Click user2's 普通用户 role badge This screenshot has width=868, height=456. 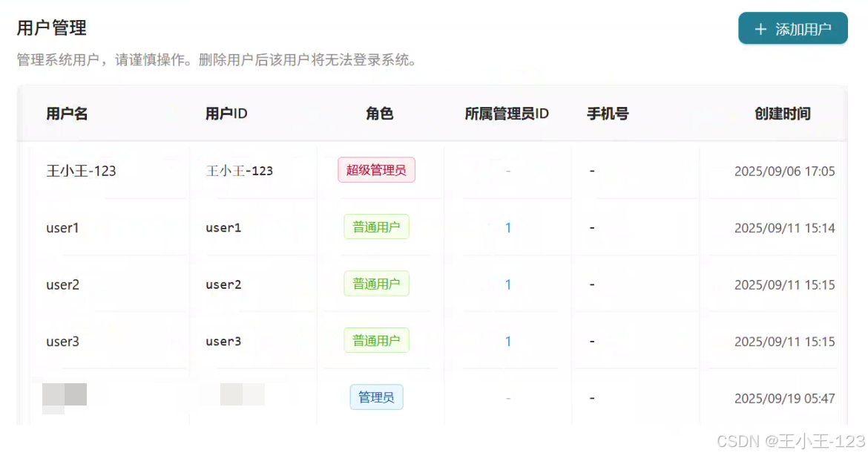376,284
